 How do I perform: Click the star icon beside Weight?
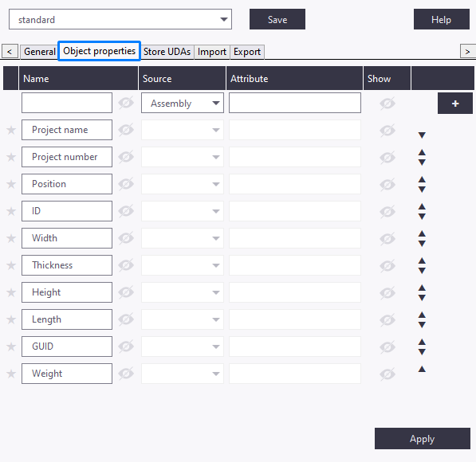[x=11, y=374]
